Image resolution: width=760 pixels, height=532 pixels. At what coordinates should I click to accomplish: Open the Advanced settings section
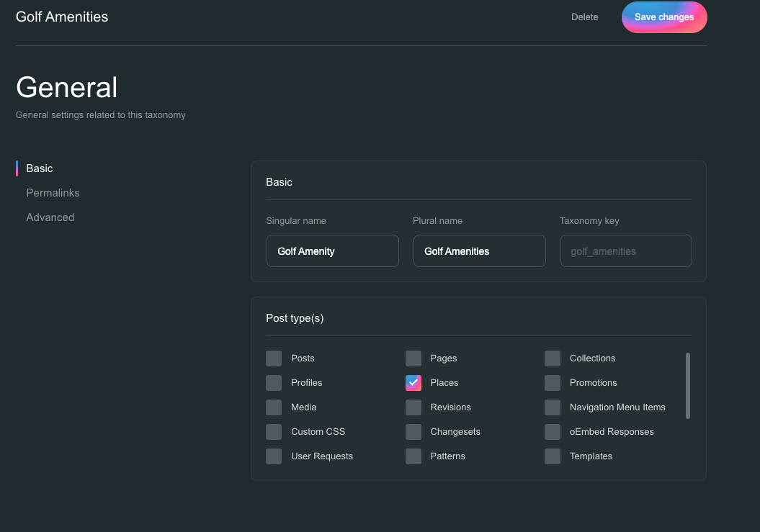click(x=50, y=217)
